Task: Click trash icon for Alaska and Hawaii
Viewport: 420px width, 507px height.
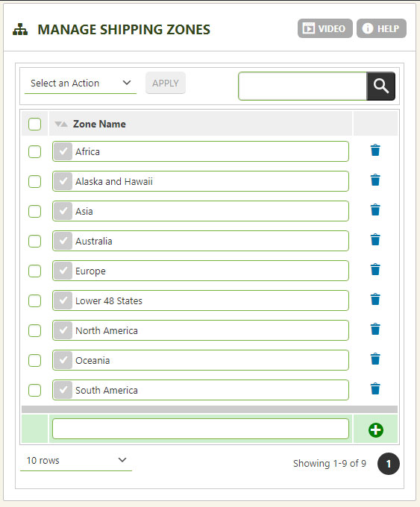Action: click(375, 180)
